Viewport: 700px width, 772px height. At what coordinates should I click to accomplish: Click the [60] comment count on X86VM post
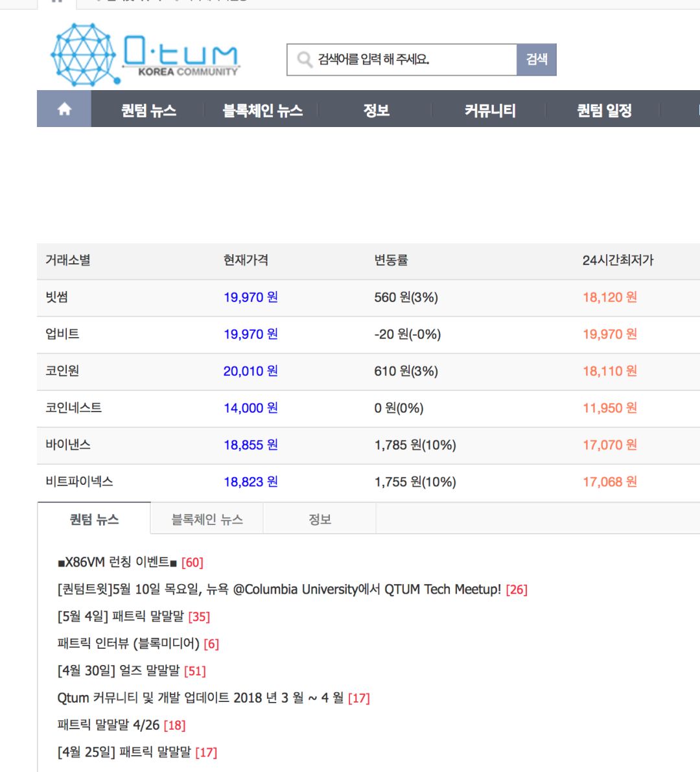(192, 562)
